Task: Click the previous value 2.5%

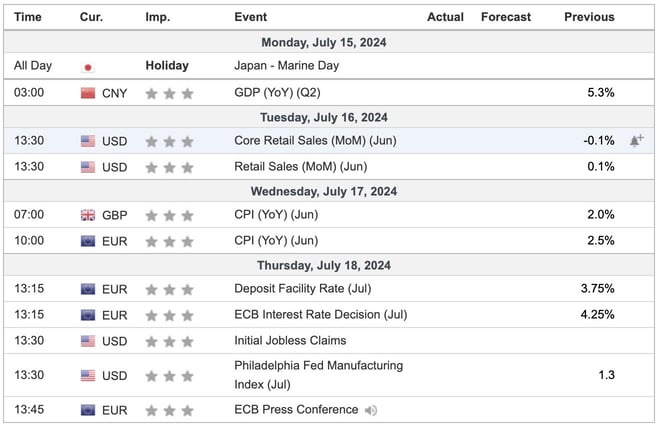Action: [601, 241]
